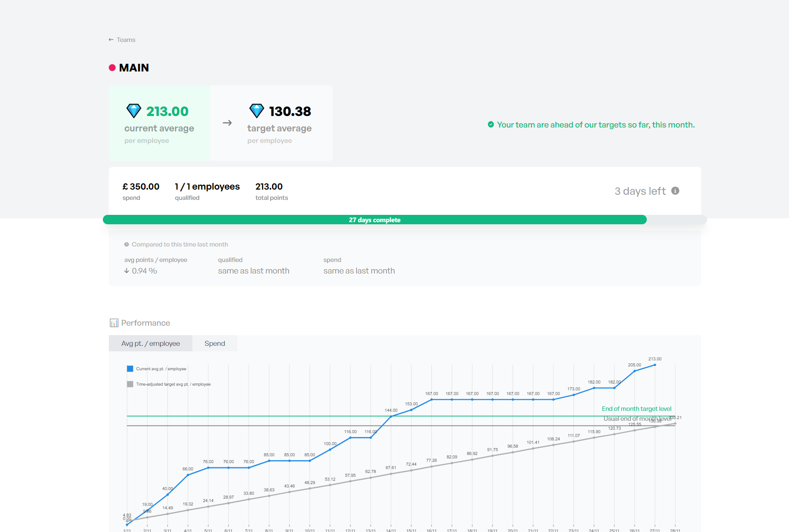
Task: Click the pink dot next to MAIN
Action: tap(112, 68)
